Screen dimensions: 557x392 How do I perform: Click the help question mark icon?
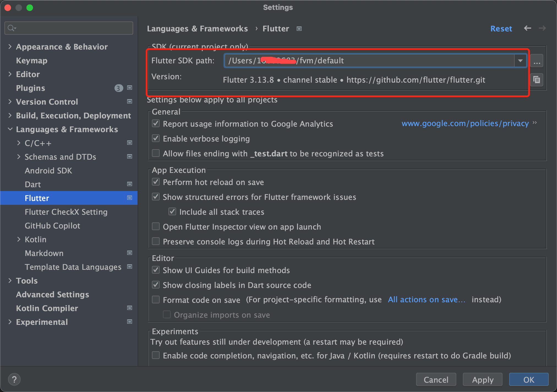tap(14, 379)
